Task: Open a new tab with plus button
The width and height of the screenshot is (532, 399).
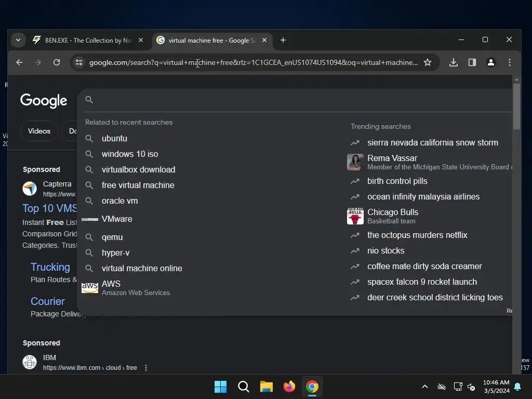Action: [x=283, y=41]
